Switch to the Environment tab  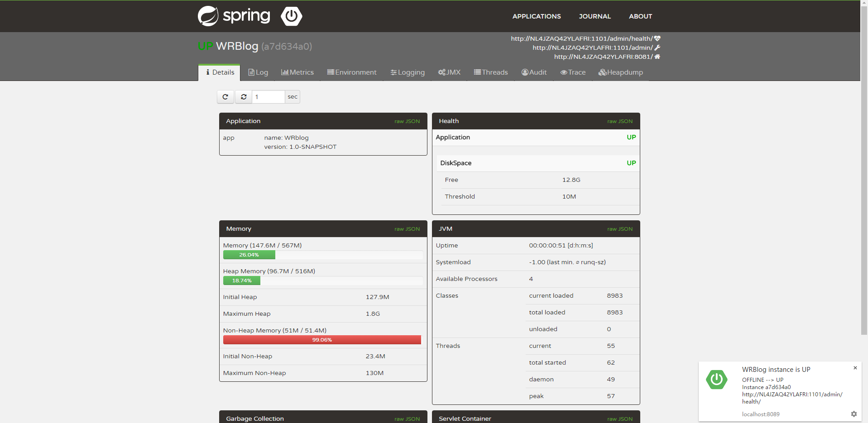352,72
